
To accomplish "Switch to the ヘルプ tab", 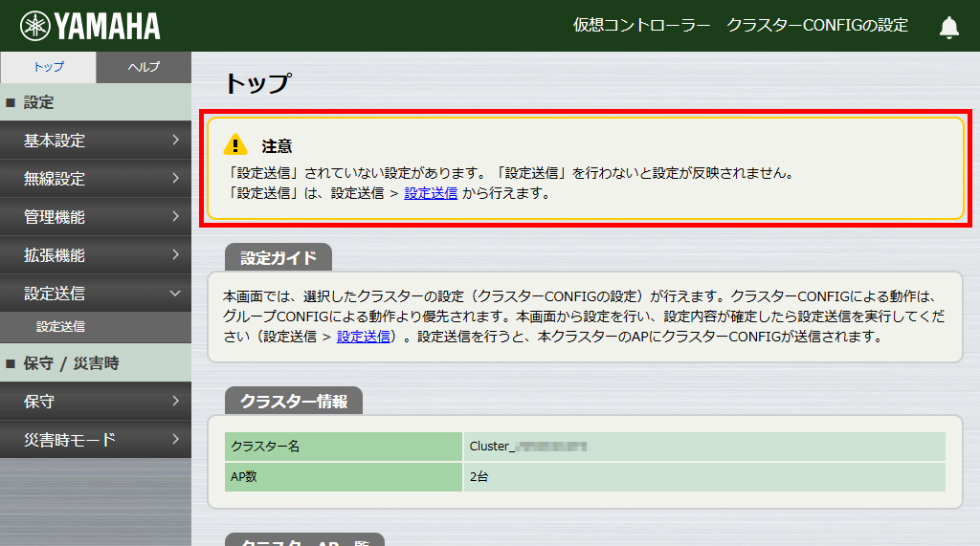I will pos(144,67).
